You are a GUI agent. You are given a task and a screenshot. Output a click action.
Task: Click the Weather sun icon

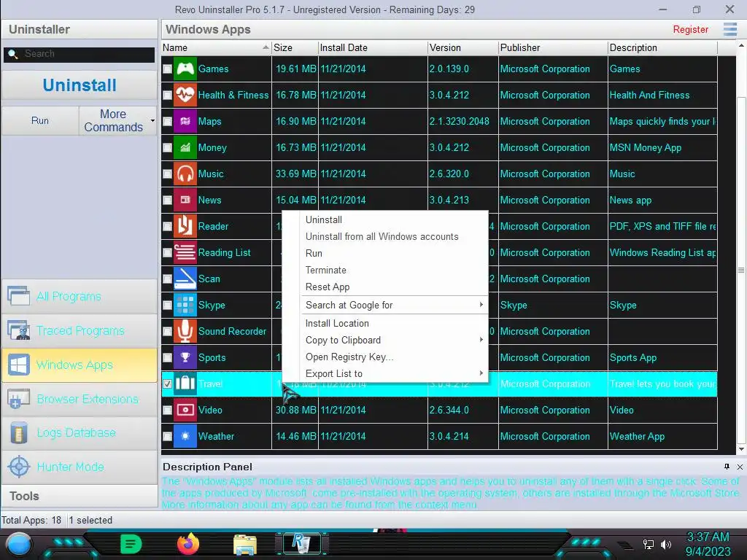[185, 436]
